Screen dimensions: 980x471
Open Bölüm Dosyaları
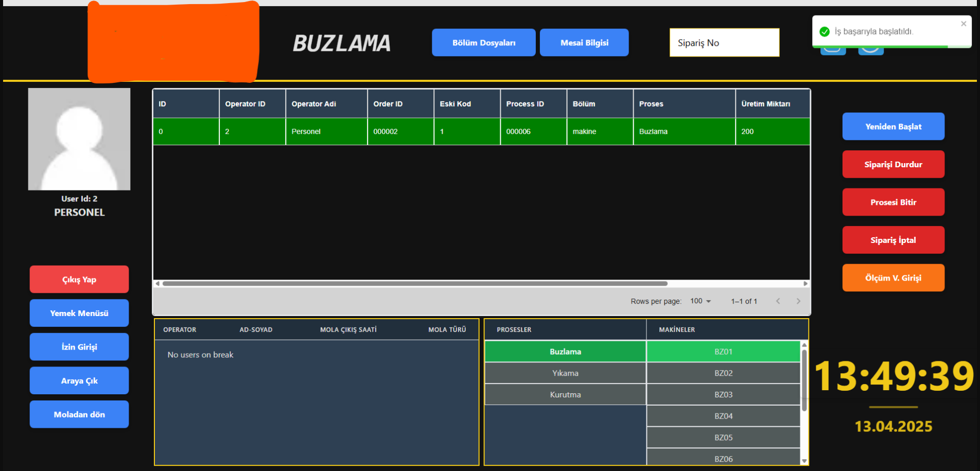point(483,43)
